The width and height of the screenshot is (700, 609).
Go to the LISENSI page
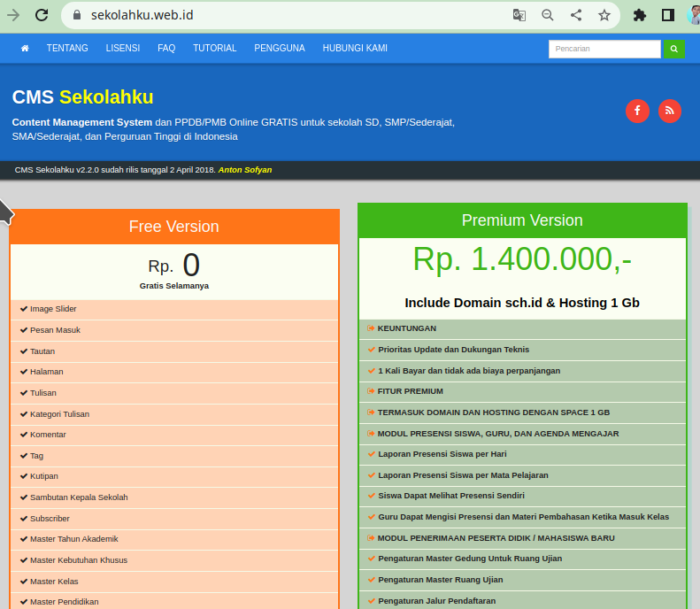[x=123, y=49]
